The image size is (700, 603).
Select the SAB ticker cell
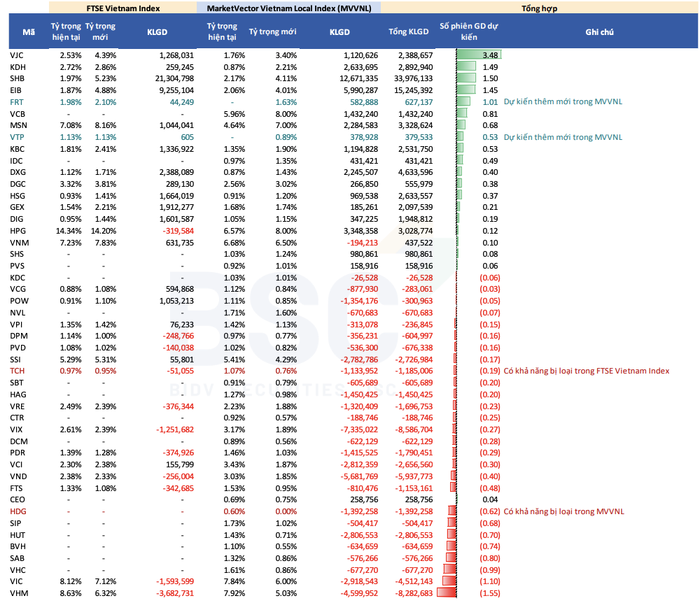(x=17, y=558)
